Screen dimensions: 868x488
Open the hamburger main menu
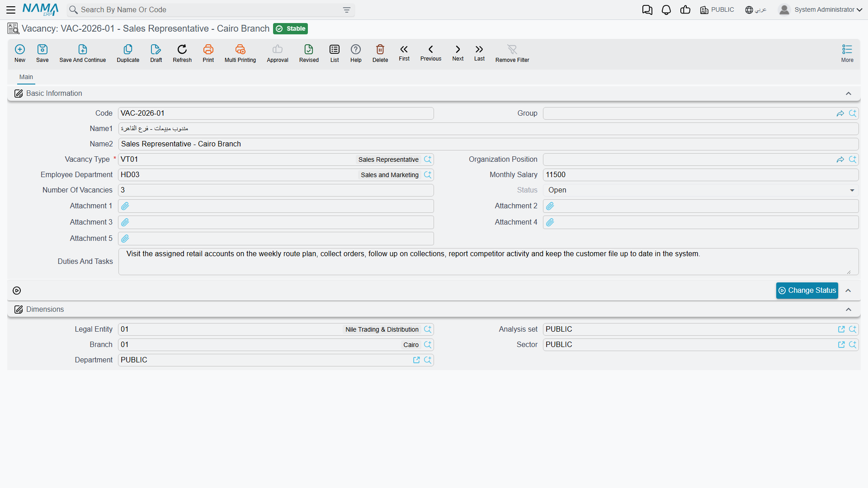[11, 10]
